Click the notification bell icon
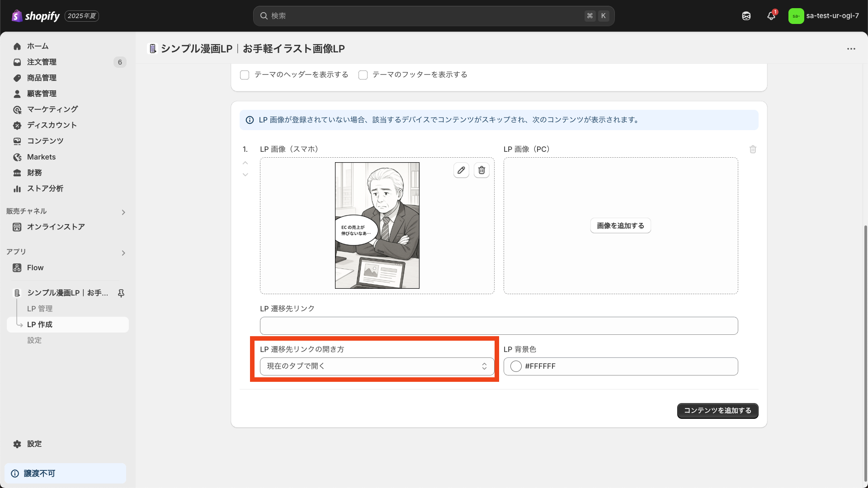 point(771,16)
